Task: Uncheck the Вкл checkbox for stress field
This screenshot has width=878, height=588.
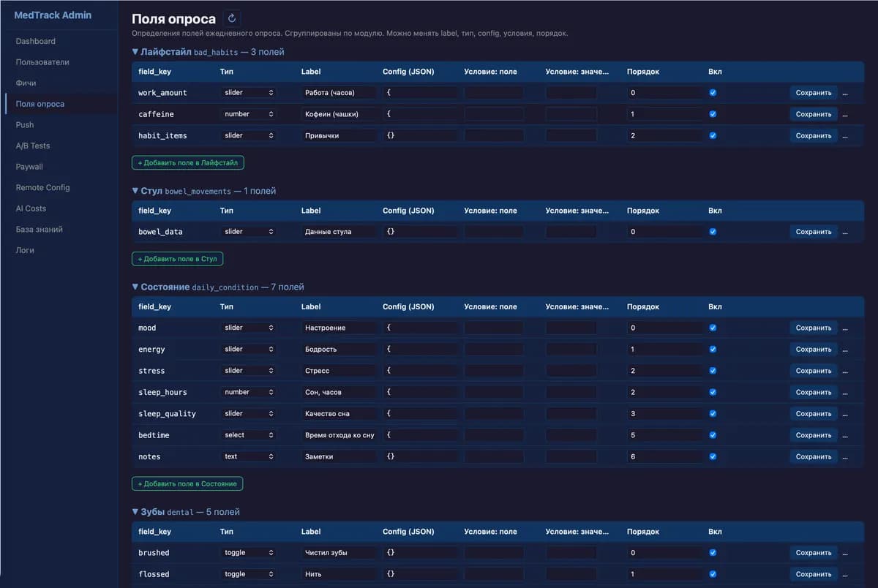Action: pos(713,371)
